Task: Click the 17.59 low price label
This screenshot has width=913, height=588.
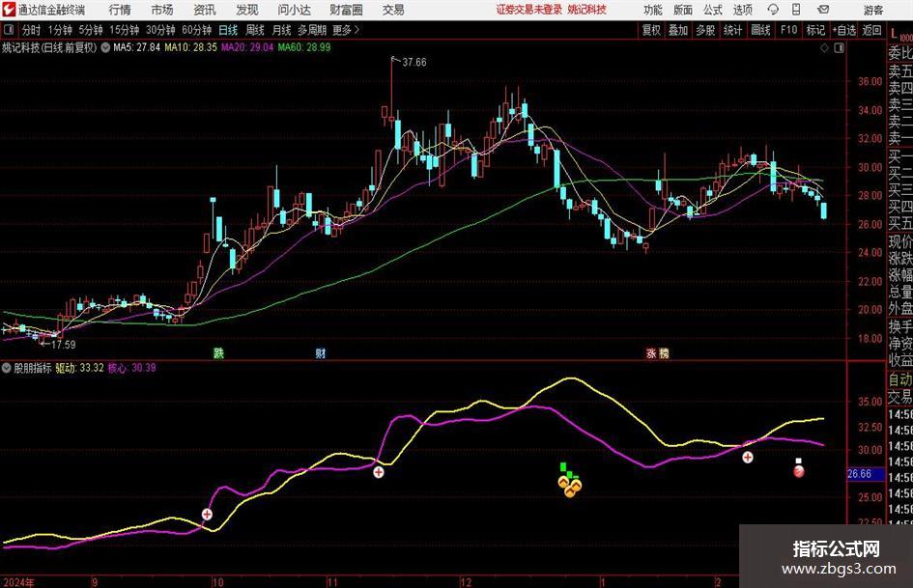Action: pos(64,345)
